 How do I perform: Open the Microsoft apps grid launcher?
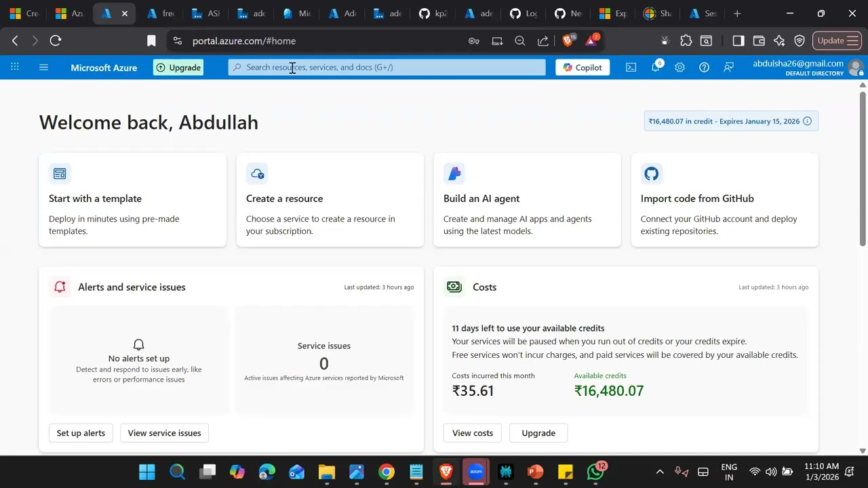[x=15, y=67]
